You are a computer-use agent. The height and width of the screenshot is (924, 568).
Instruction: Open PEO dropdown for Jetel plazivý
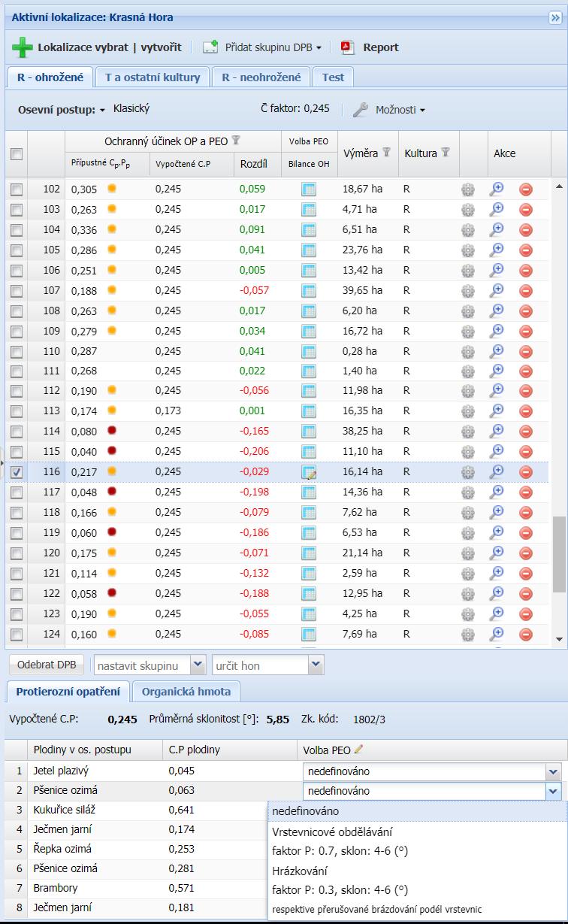click(553, 771)
